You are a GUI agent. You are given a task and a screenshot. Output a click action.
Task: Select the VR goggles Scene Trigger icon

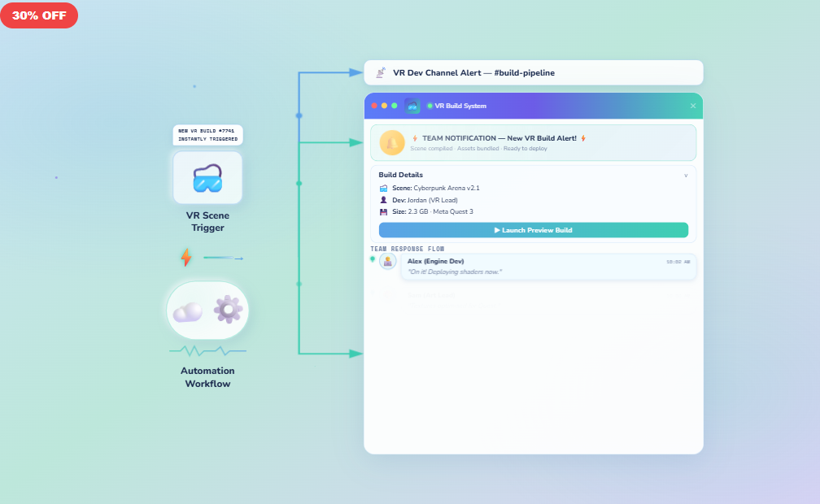pos(207,177)
